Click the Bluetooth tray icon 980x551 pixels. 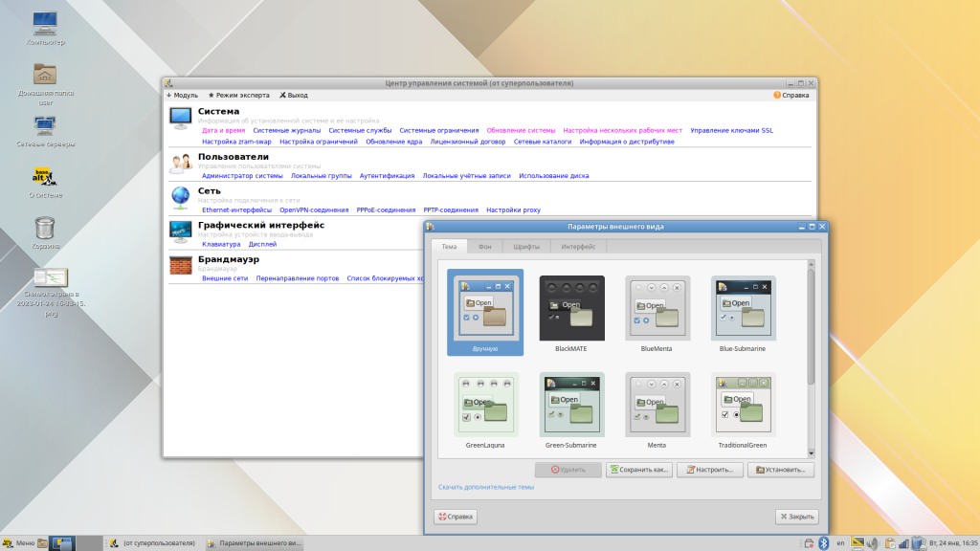822,543
